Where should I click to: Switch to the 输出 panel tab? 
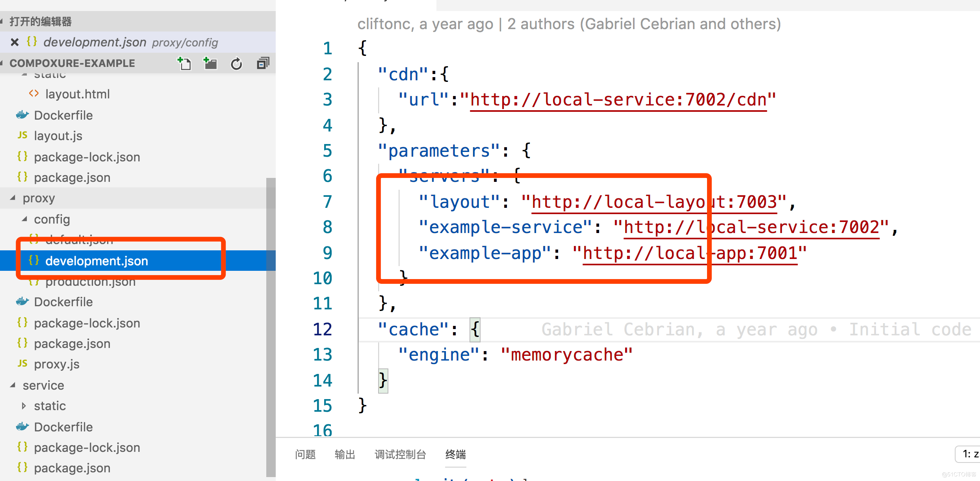[x=345, y=454]
